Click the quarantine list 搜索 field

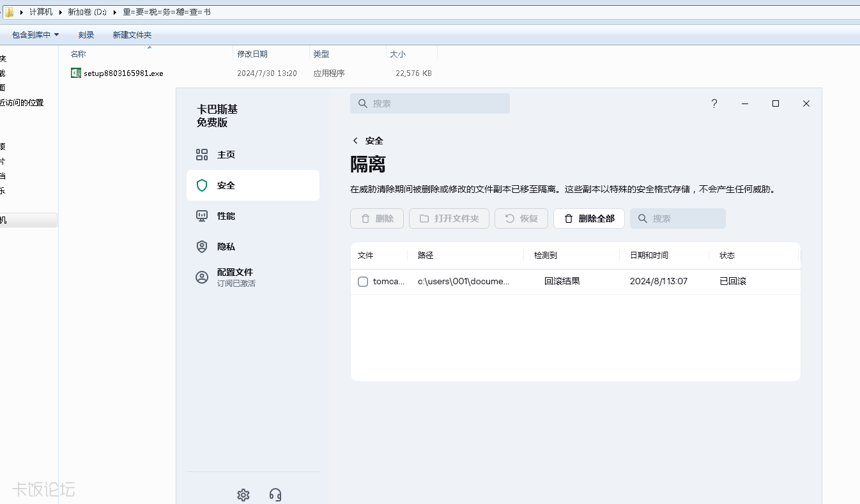click(x=678, y=218)
